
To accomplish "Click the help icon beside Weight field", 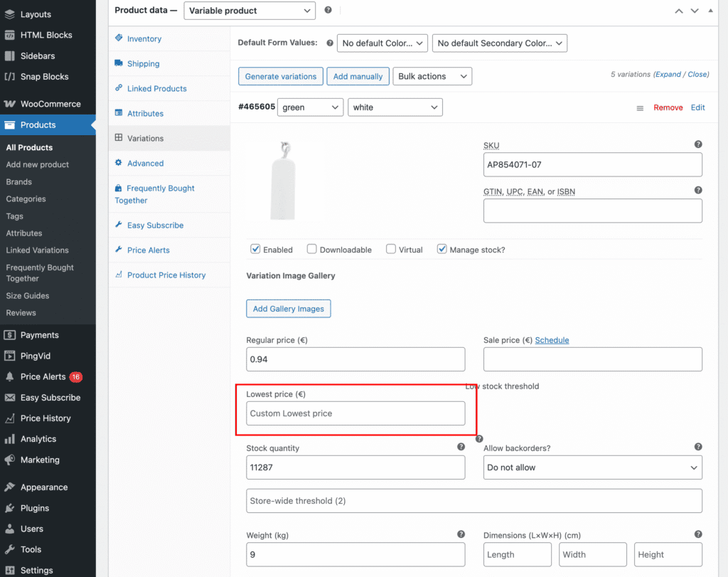I will click(x=461, y=534).
